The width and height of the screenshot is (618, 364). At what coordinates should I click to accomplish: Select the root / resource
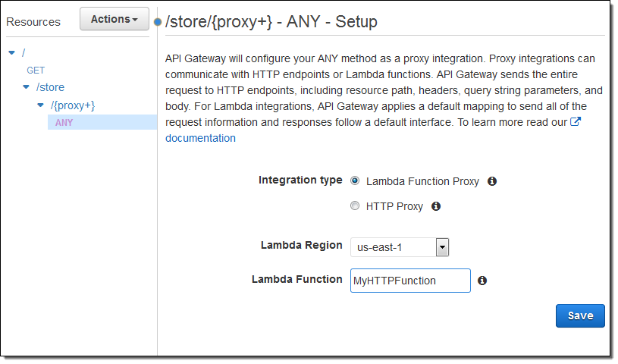pos(24,52)
